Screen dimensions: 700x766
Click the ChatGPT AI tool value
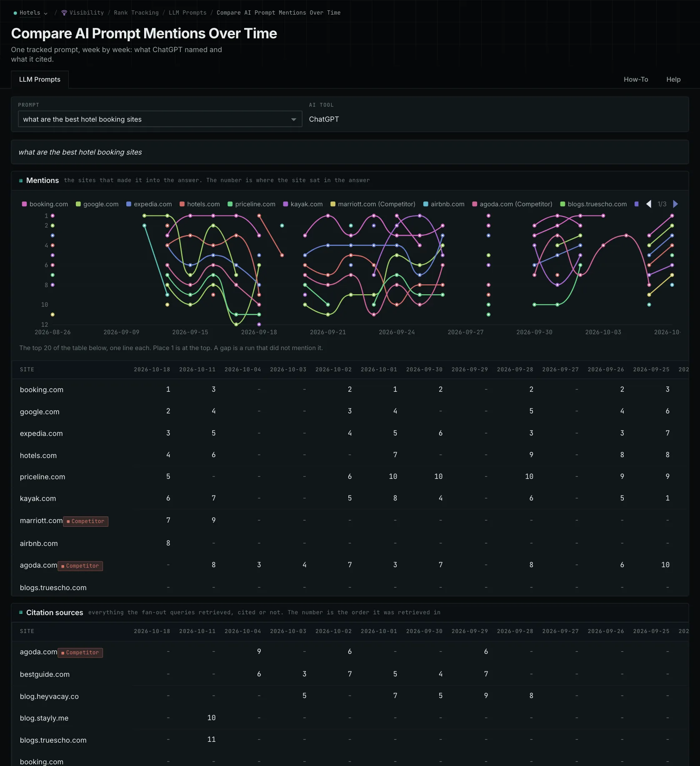coord(324,119)
